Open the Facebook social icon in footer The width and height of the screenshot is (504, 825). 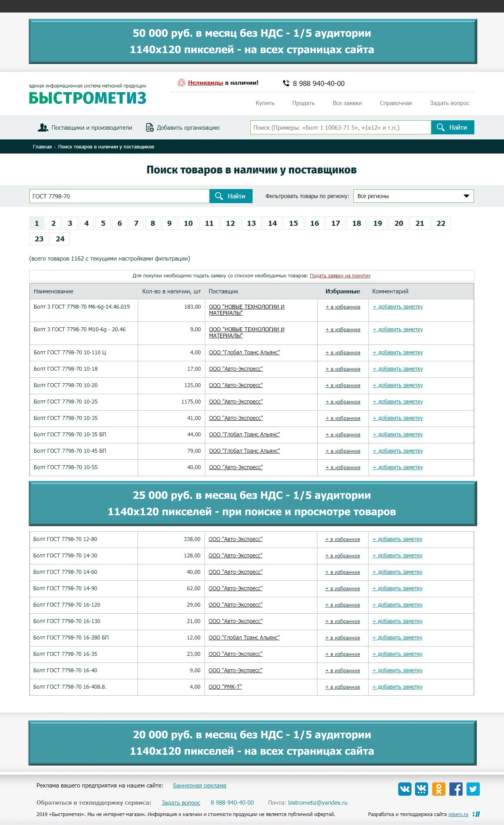point(456,789)
